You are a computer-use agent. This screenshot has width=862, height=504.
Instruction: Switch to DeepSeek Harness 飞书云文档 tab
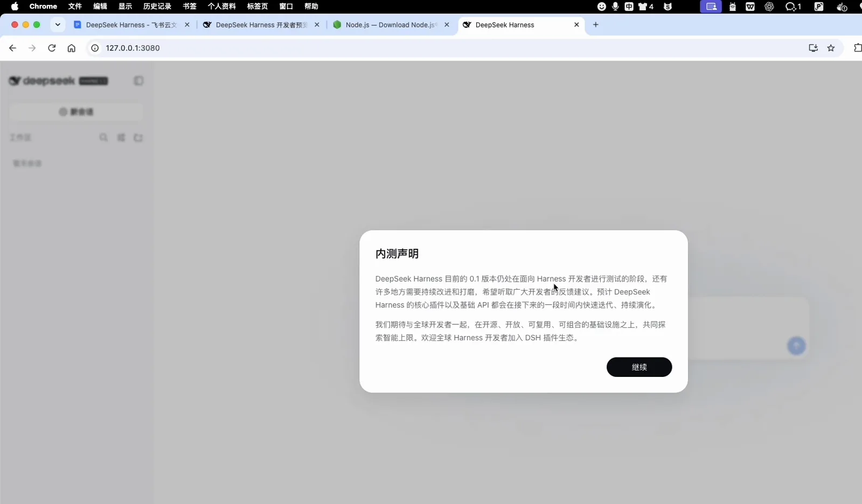[132, 25]
